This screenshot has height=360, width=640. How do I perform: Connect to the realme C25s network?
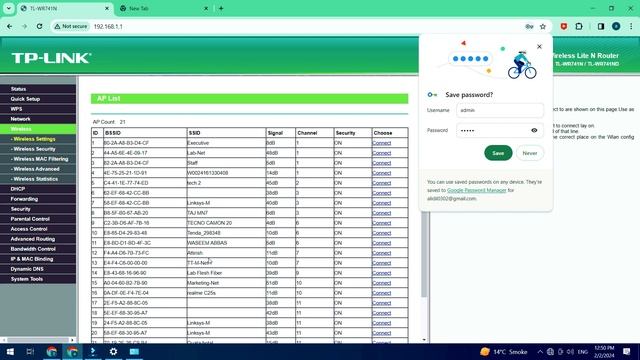[382, 293]
